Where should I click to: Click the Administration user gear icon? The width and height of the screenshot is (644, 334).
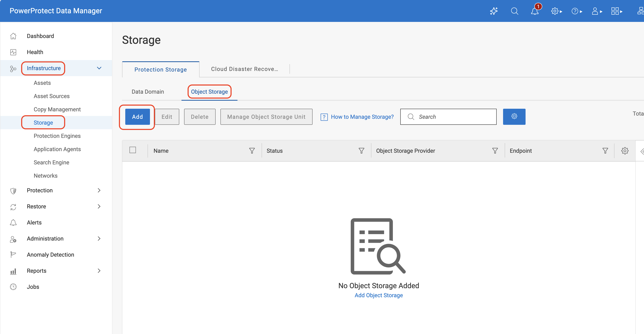click(13, 239)
